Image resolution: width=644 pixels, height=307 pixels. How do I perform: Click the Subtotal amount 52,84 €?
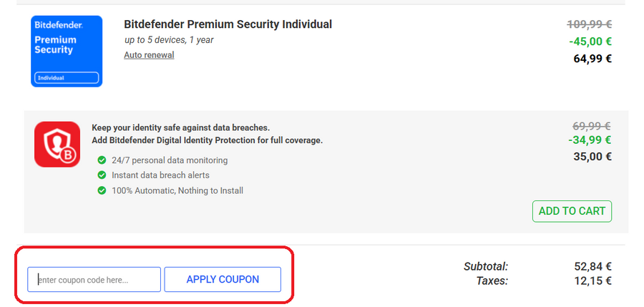[x=592, y=266]
